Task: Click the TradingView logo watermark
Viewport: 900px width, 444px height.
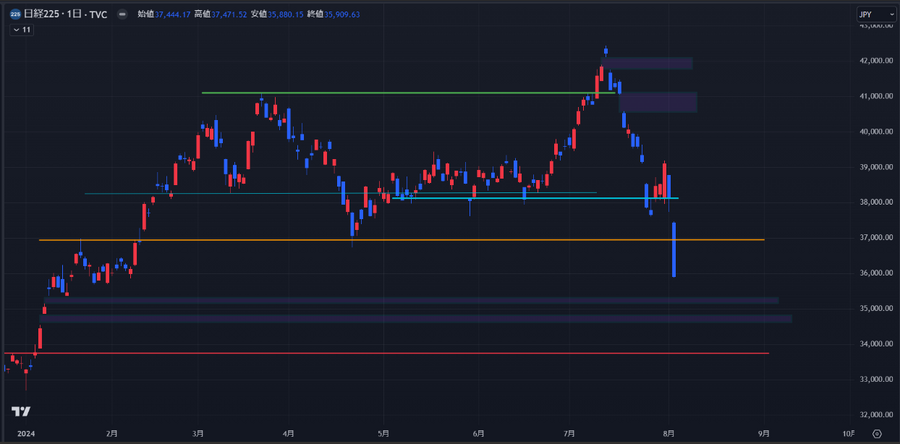Action: 20,411
